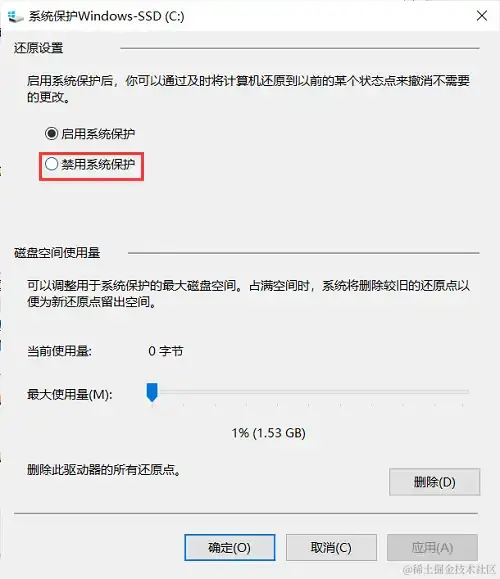Click the 删除此驱动器的所有还原点 text

coord(103,470)
